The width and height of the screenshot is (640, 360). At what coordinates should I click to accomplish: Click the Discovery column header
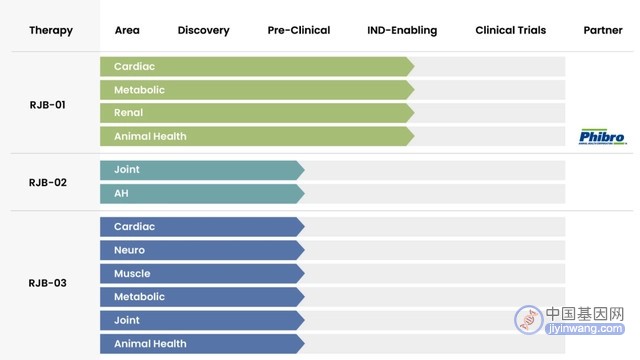click(x=203, y=30)
